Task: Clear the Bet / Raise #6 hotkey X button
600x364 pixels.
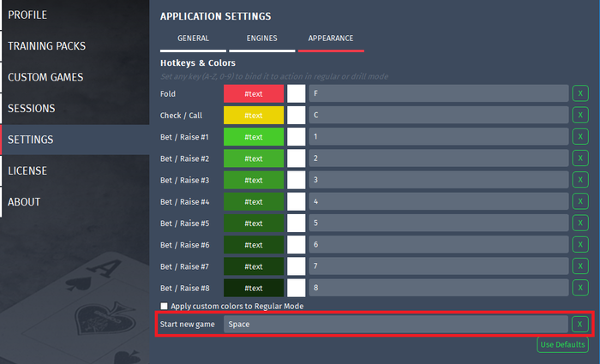Action: pos(580,245)
